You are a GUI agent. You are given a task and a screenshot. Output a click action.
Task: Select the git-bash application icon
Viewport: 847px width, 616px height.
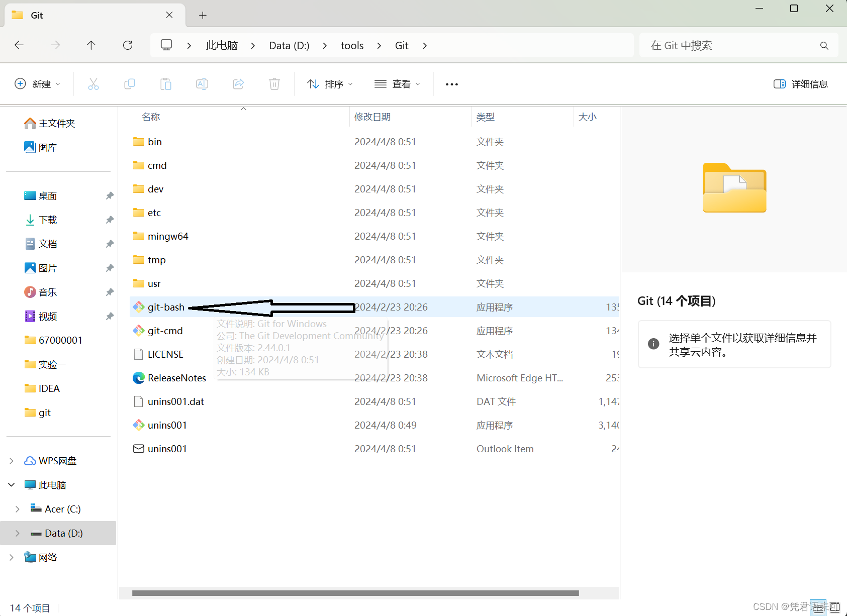139,306
